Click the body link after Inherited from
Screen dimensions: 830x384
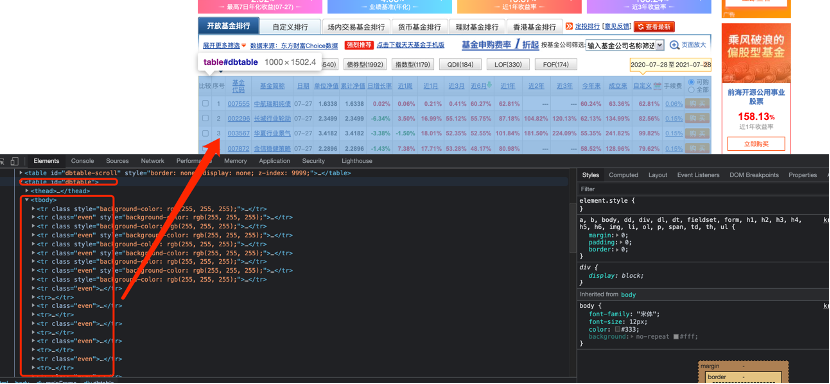point(628,294)
